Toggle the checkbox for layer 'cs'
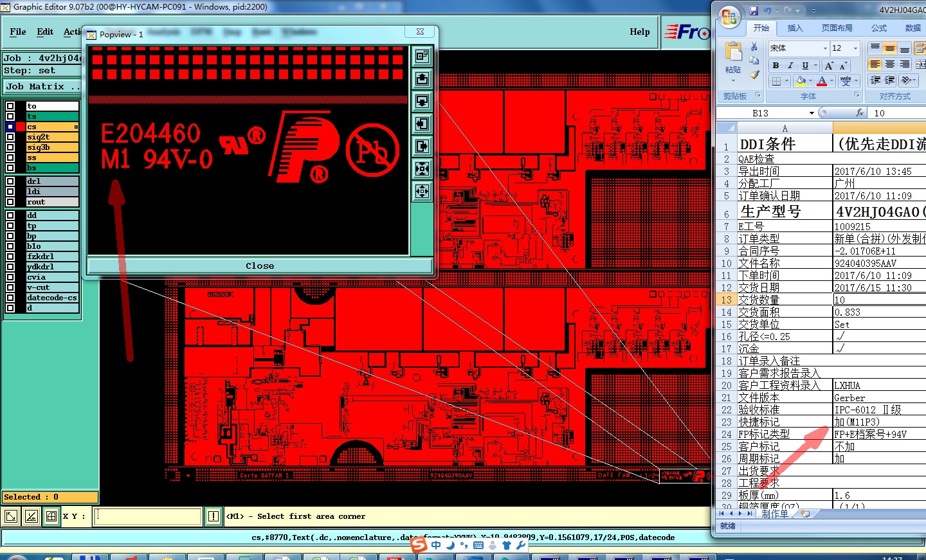This screenshot has width=926, height=560. click(x=10, y=127)
